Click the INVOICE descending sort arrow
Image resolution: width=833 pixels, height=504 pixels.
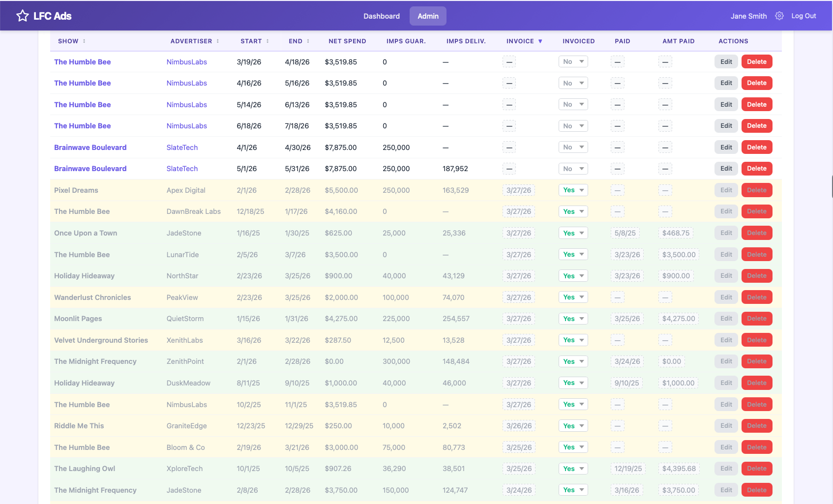pyautogui.click(x=540, y=41)
